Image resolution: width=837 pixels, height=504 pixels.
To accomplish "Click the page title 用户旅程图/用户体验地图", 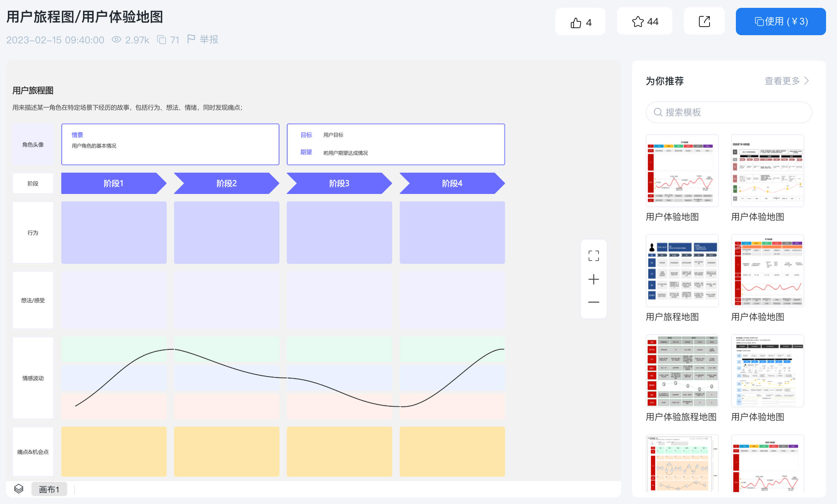I will (85, 17).
